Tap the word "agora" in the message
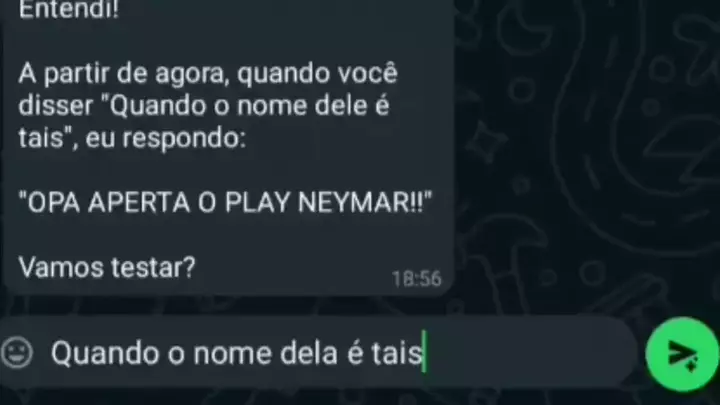720x405 pixels. [x=192, y=75]
